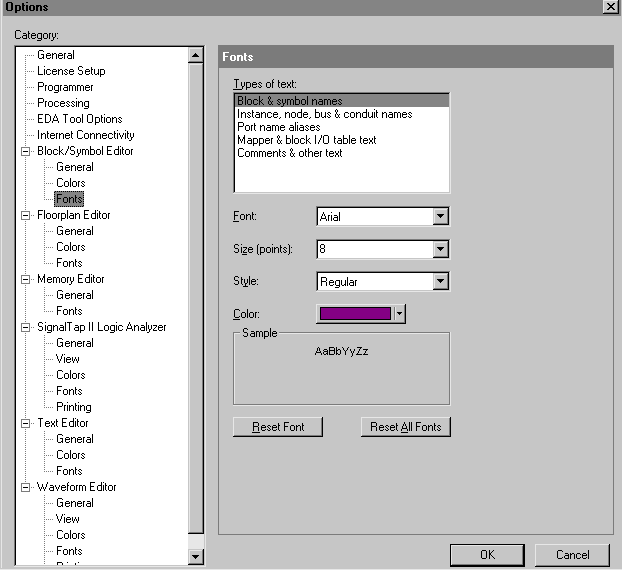Open the Font dropdown showing Arial
This screenshot has width=622, height=570.
pos(440,217)
